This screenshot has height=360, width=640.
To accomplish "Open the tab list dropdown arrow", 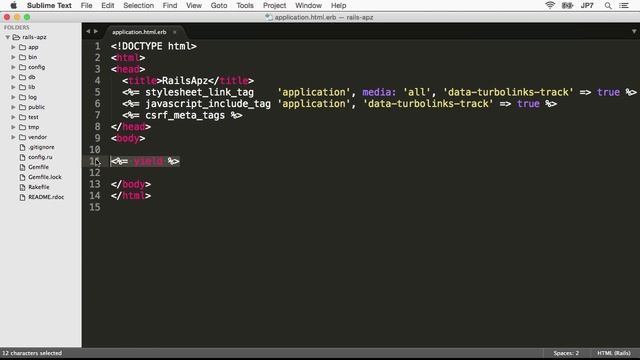I will 634,31.
